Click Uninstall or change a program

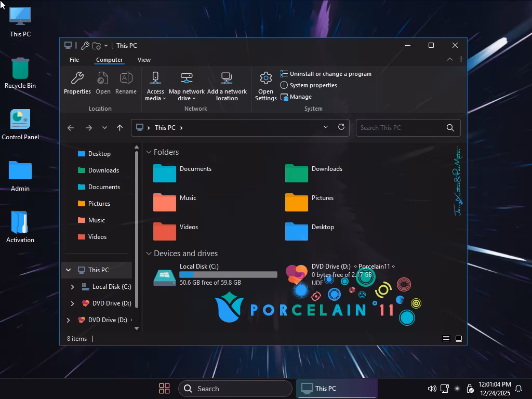(330, 74)
